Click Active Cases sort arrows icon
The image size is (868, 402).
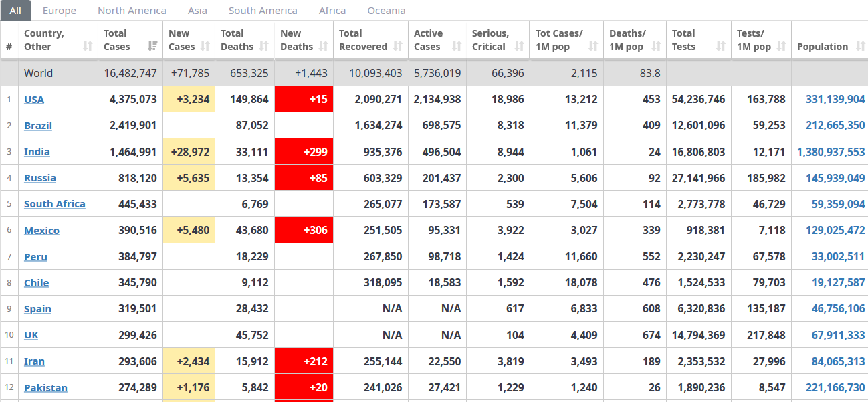(x=457, y=47)
